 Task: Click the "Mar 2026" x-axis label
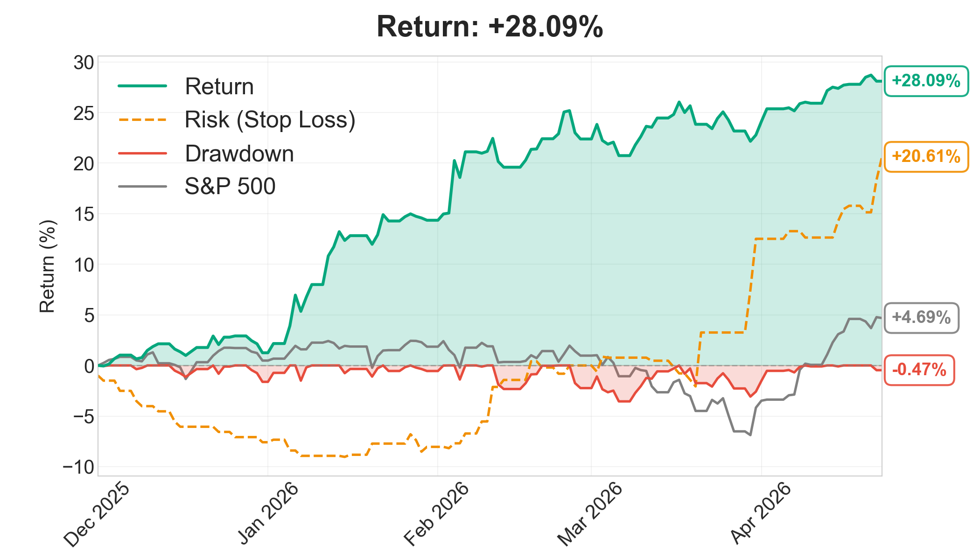click(x=590, y=514)
